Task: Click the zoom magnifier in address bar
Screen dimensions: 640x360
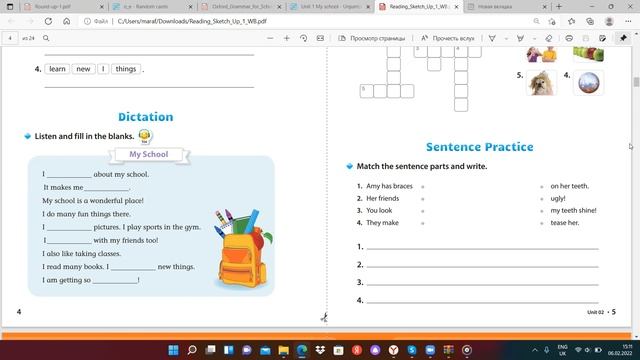Action: (536, 21)
